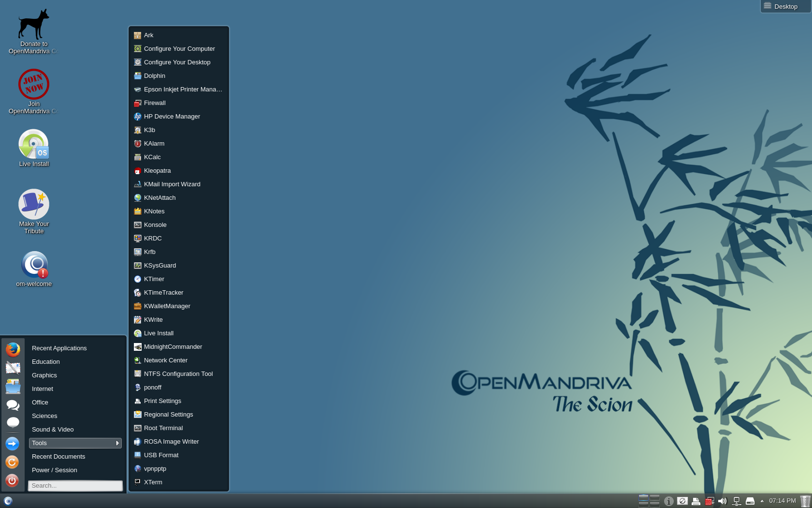
Task: Launch Kleopatra
Action: click(179, 171)
